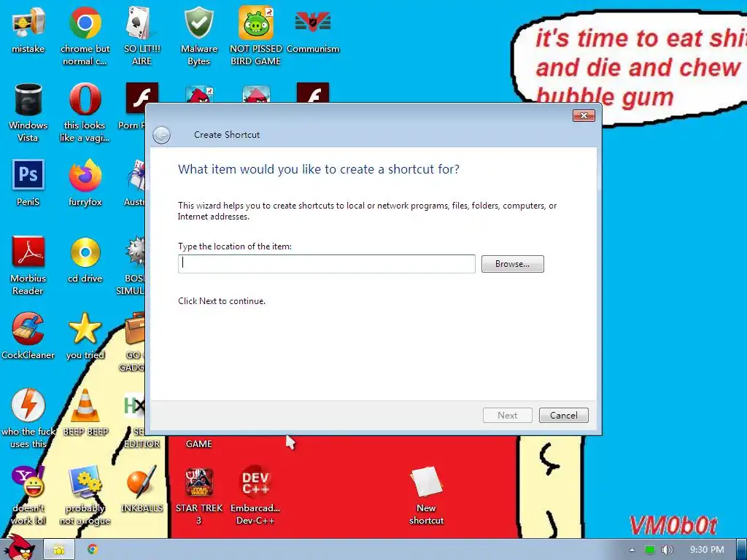Select the Yahoo 'doesn't work lol' icon
The image size is (747, 560).
[x=28, y=495]
